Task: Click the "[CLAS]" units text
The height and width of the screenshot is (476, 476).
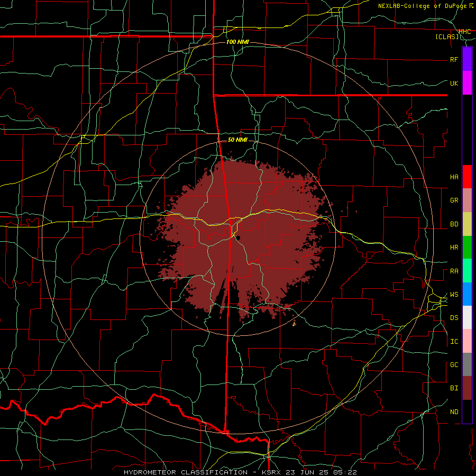Action: tap(447, 36)
